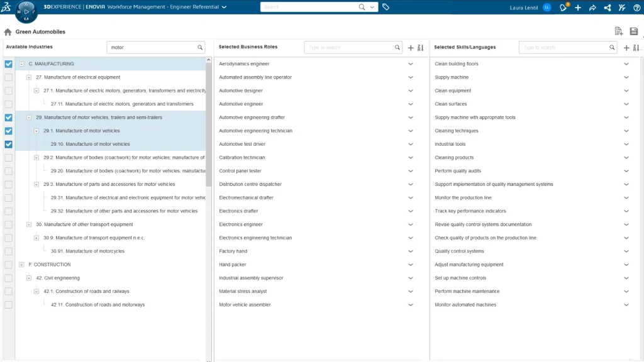Click the home icon beside Green Automobiles
The image size is (644, 362).
pos(8,32)
